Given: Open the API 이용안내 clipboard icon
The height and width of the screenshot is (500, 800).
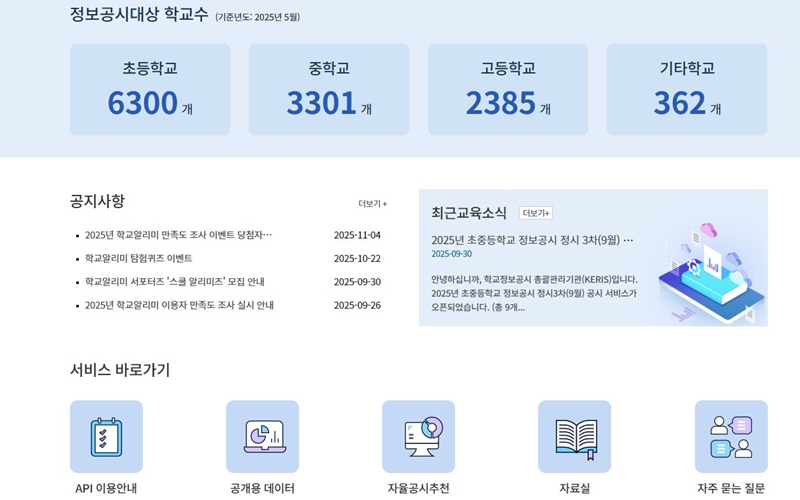Looking at the screenshot, I should click(x=106, y=436).
